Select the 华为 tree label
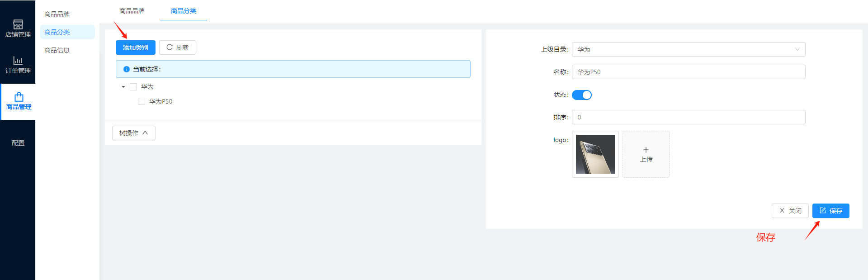Viewport: 868px width, 280px height. [x=147, y=86]
